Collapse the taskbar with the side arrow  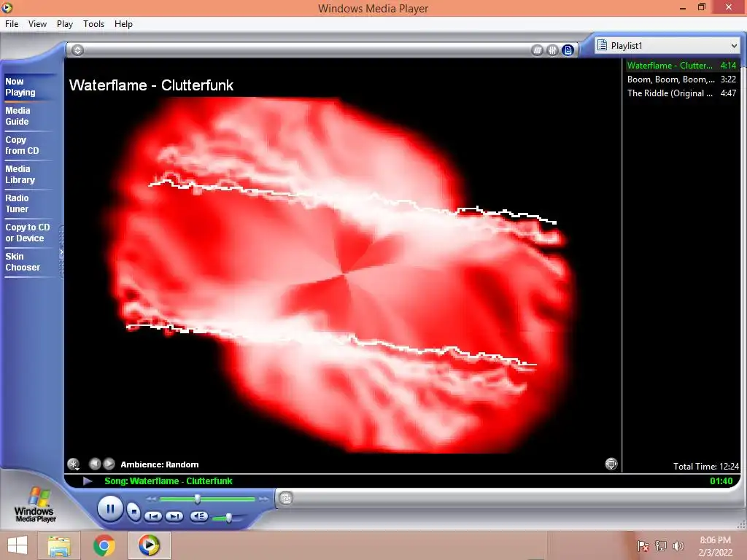click(61, 252)
